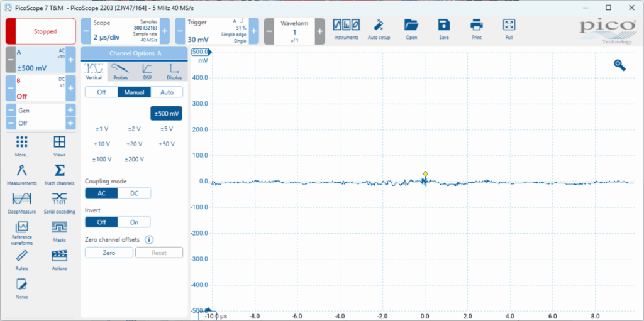Set channel range mode to Auto

pos(167,92)
